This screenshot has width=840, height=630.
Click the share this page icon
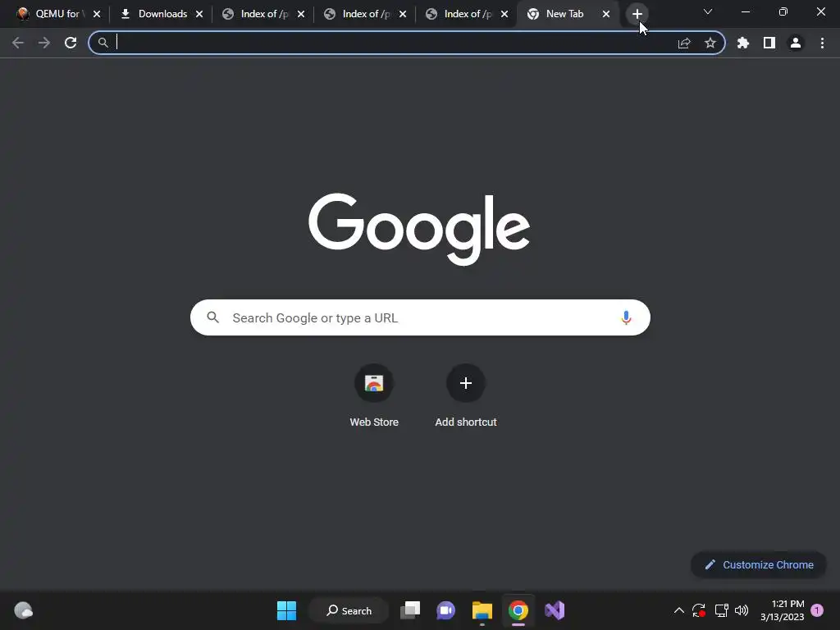[x=684, y=43]
